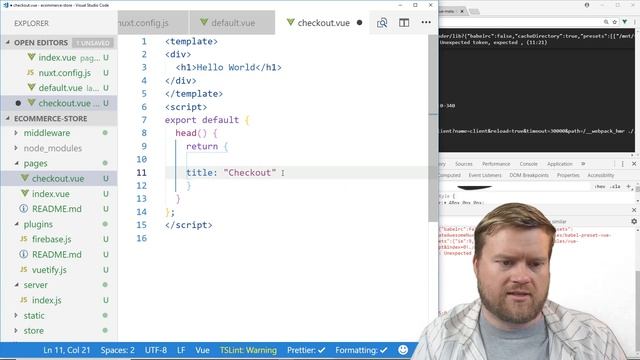This screenshot has height=360, width=640.
Task: Open the Accessibility pane in DevTools
Action: click(601, 175)
